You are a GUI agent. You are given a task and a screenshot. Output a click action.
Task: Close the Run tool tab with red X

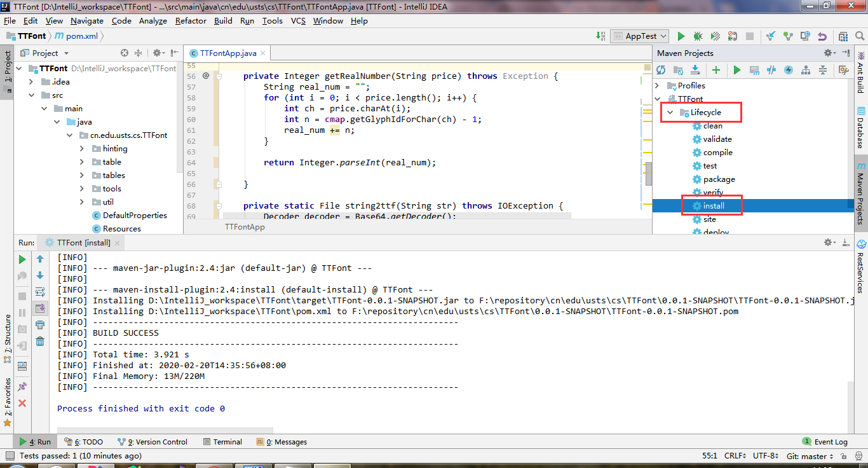(22, 403)
